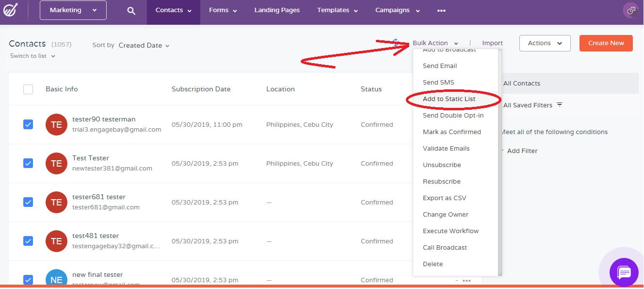Expand the Contacts navigation menu
The image size is (644, 289).
(174, 10)
